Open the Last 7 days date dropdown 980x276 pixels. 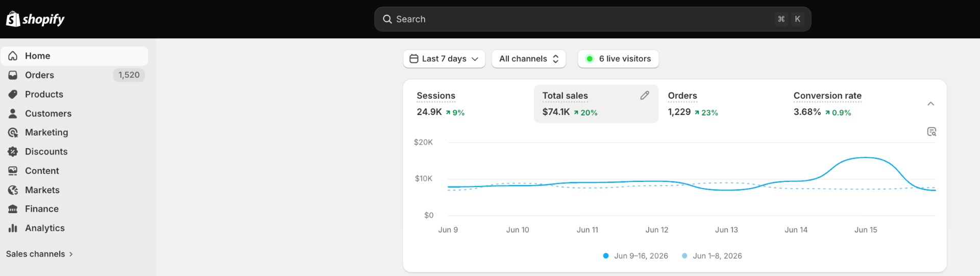click(x=444, y=59)
